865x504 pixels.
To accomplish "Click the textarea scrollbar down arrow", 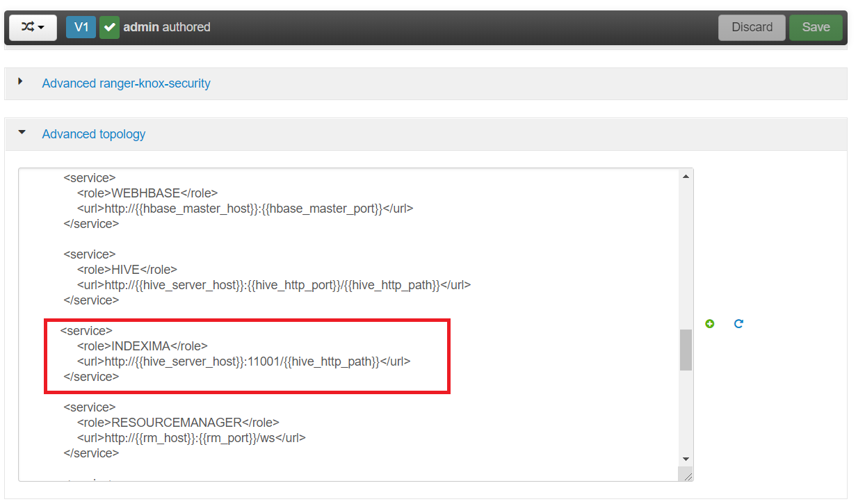I will point(686,459).
